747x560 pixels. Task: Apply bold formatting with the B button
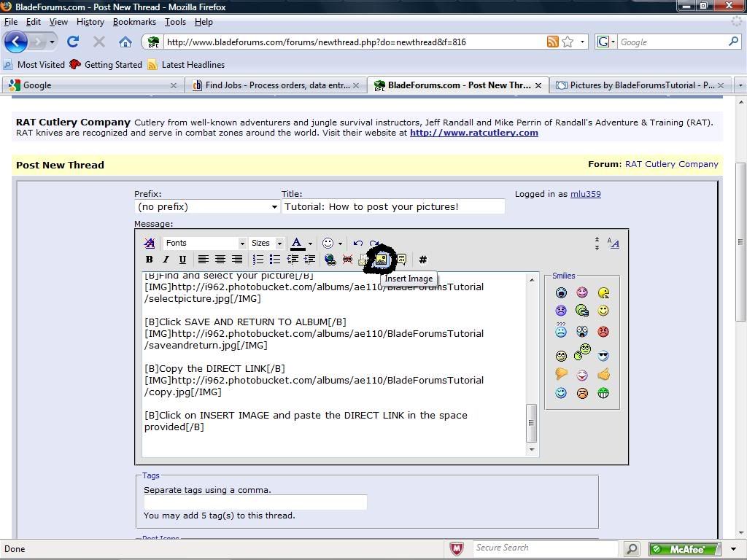149,260
